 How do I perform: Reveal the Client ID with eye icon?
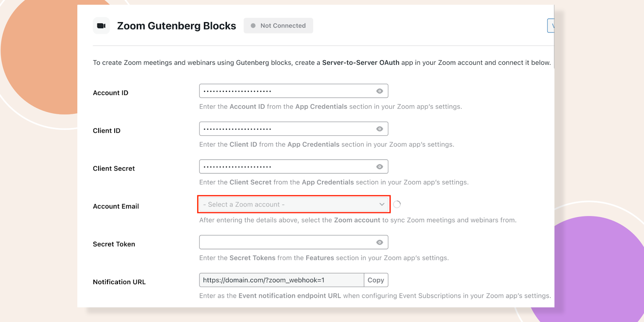tap(379, 129)
